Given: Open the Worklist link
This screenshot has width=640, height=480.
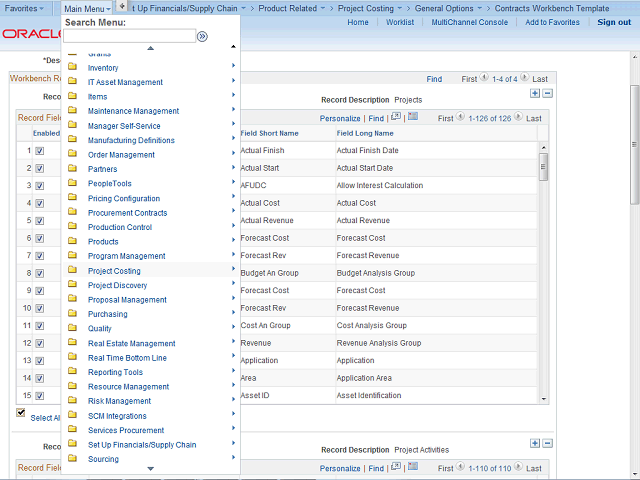Looking at the screenshot, I should tap(400, 22).
